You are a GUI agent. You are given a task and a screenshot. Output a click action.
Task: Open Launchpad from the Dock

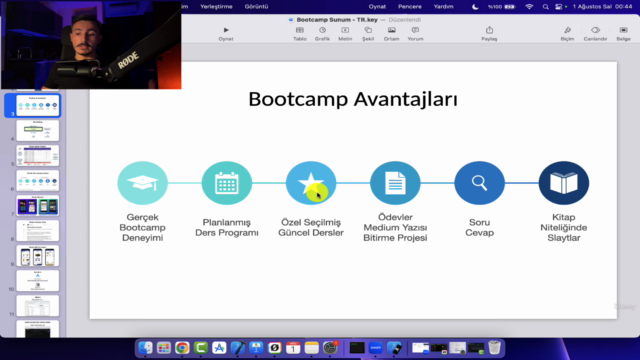coord(164,348)
